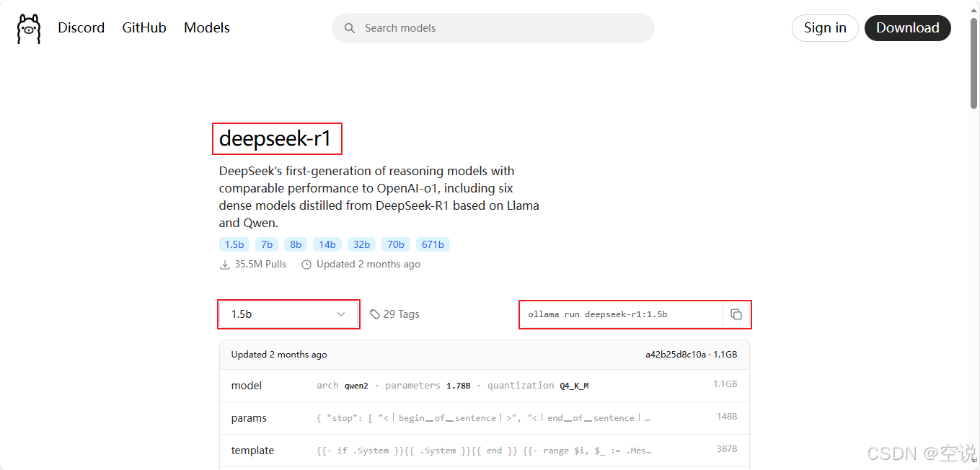This screenshot has width=980, height=470.
Task: Select the 32b size tag
Action: [x=361, y=244]
